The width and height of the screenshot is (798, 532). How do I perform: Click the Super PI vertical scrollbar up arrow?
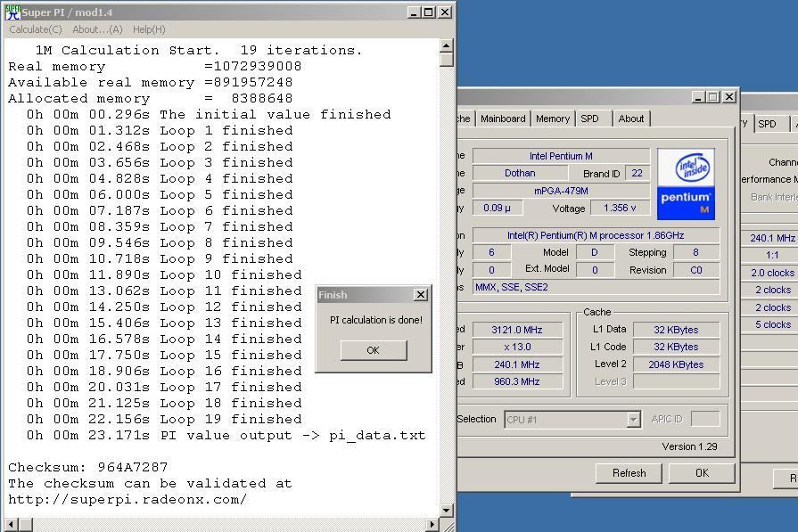coord(447,45)
